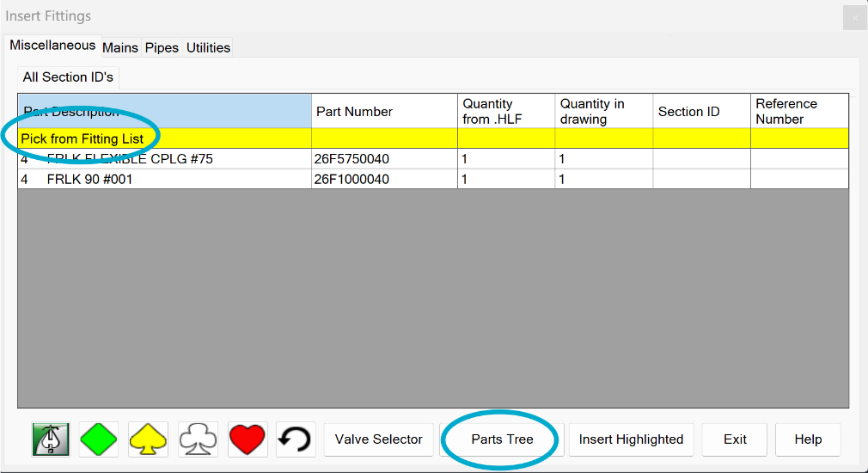868x473 pixels.
Task: Open the Utilities tab
Action: pos(208,47)
